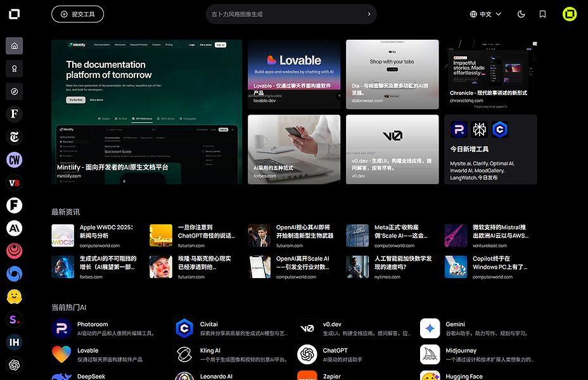Screen dimensions: 588x380
Task: Click the Kling AI app icon
Action: (184, 355)
